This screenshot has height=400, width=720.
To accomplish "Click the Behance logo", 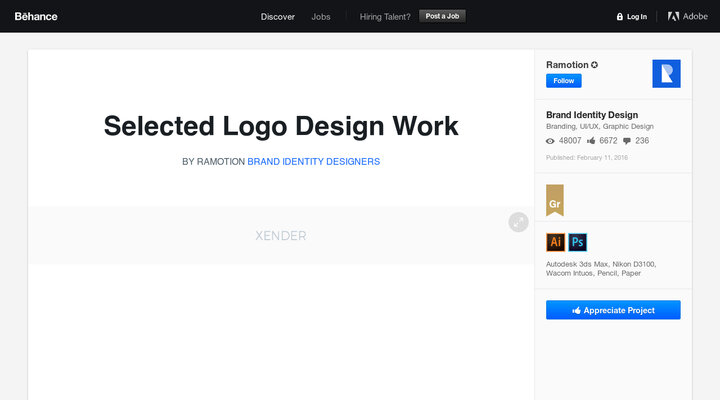I will click(36, 17).
